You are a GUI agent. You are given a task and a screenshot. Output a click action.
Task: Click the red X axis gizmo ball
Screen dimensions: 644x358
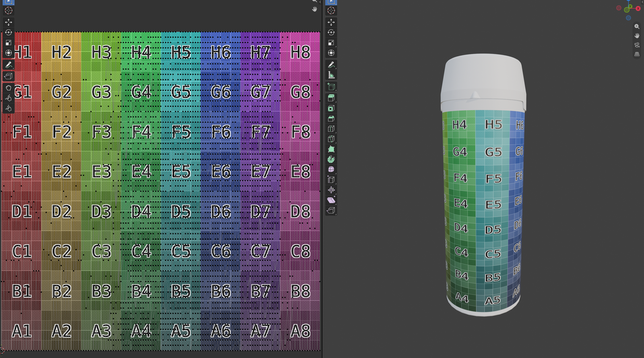pyautogui.click(x=638, y=8)
